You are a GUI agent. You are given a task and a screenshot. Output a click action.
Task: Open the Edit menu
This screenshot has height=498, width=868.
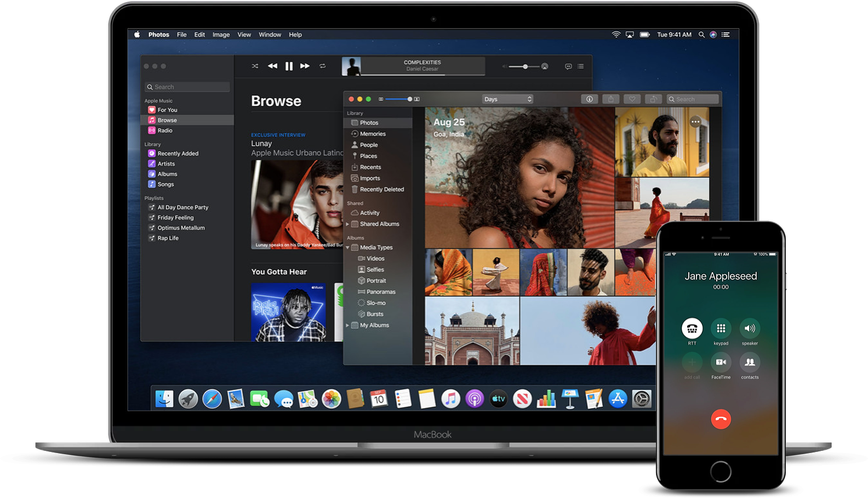(199, 35)
